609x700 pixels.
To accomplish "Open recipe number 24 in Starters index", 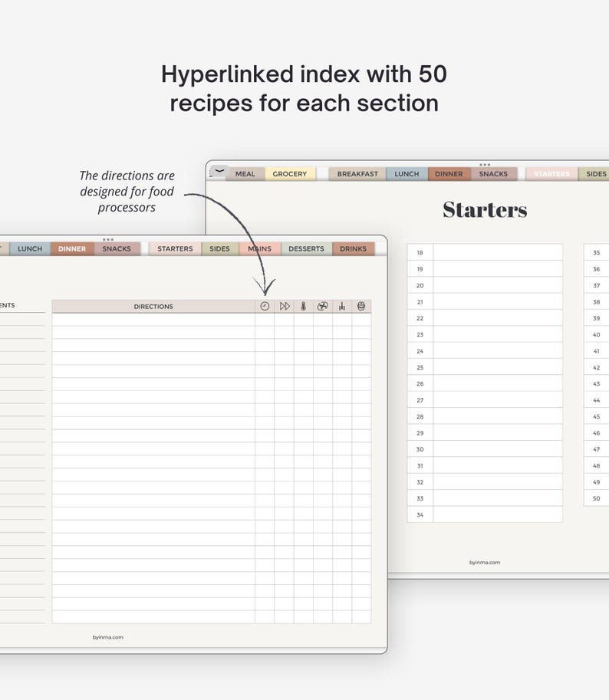I will (x=420, y=351).
